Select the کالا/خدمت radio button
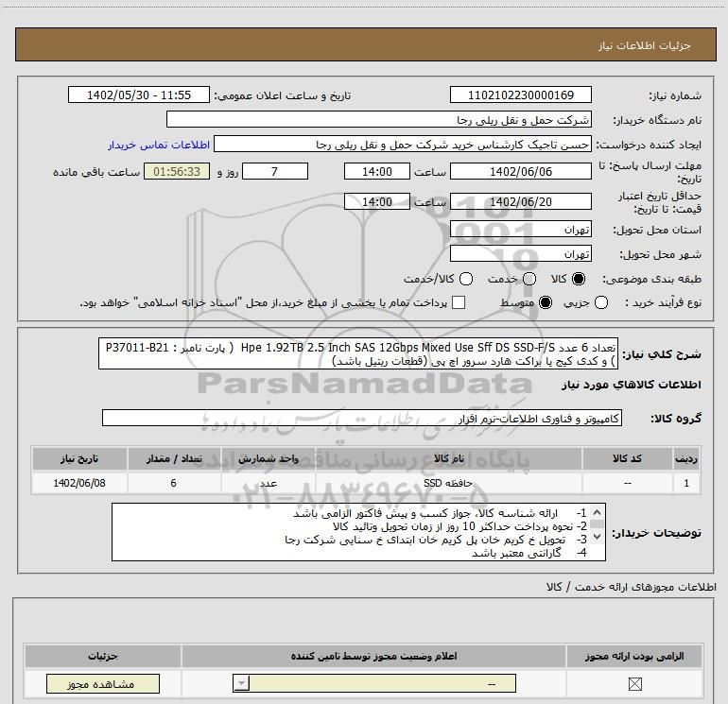 click(x=466, y=279)
